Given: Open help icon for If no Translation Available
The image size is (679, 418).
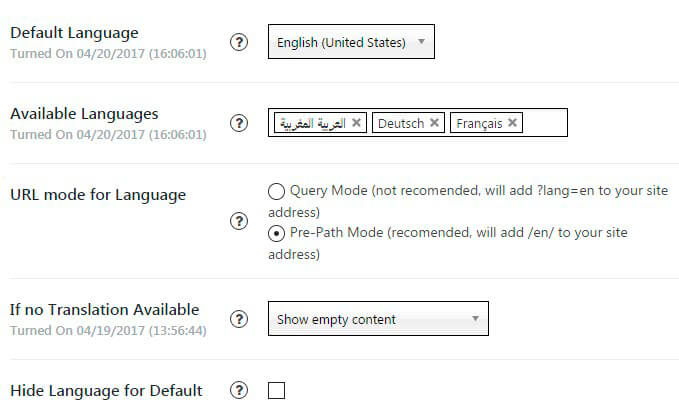Looking at the screenshot, I should (x=239, y=319).
